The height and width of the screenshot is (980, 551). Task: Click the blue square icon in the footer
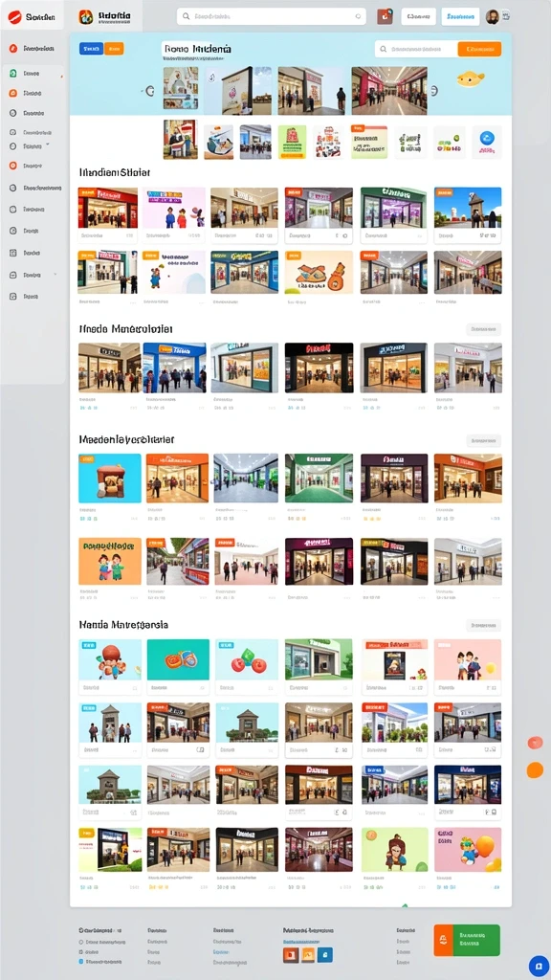(x=325, y=954)
